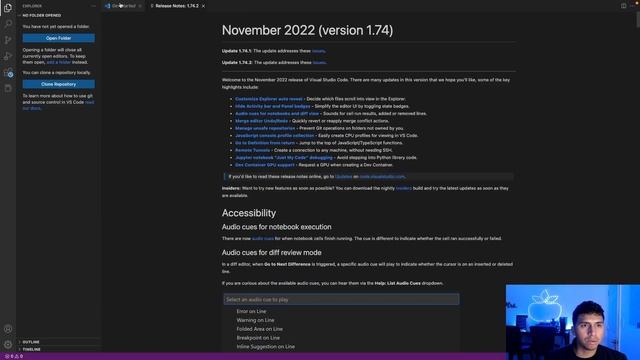Follow the 'read our docs' link
Viewport: 640px width, 360px height.
58,105
